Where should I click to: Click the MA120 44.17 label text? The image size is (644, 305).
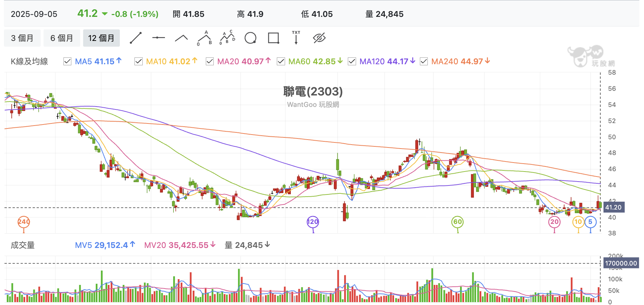click(x=384, y=61)
